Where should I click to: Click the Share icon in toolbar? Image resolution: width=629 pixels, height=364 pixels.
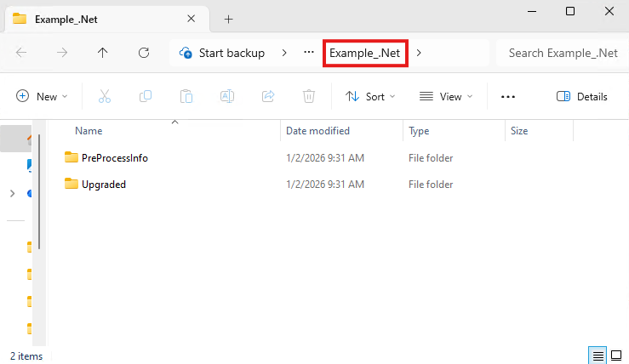click(268, 97)
